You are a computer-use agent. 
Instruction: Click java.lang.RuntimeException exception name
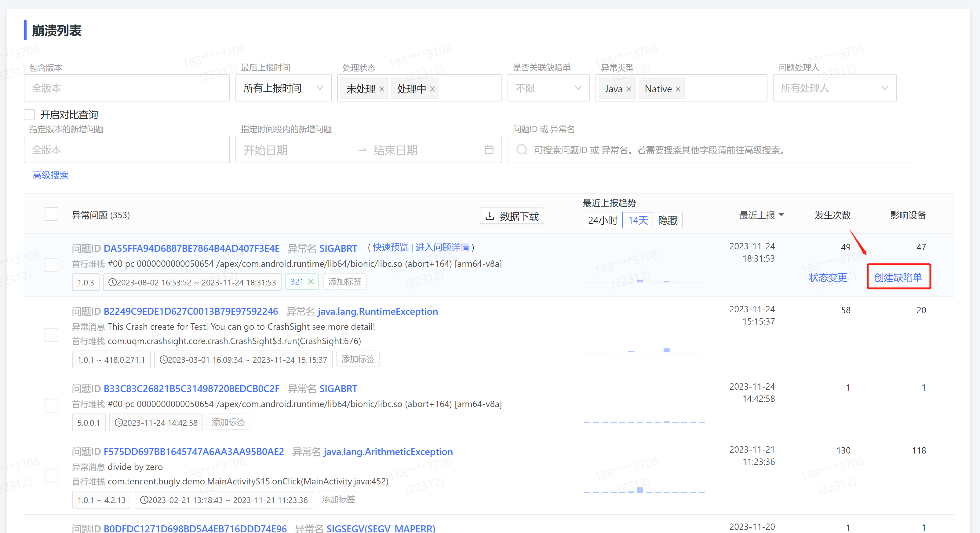coord(378,311)
